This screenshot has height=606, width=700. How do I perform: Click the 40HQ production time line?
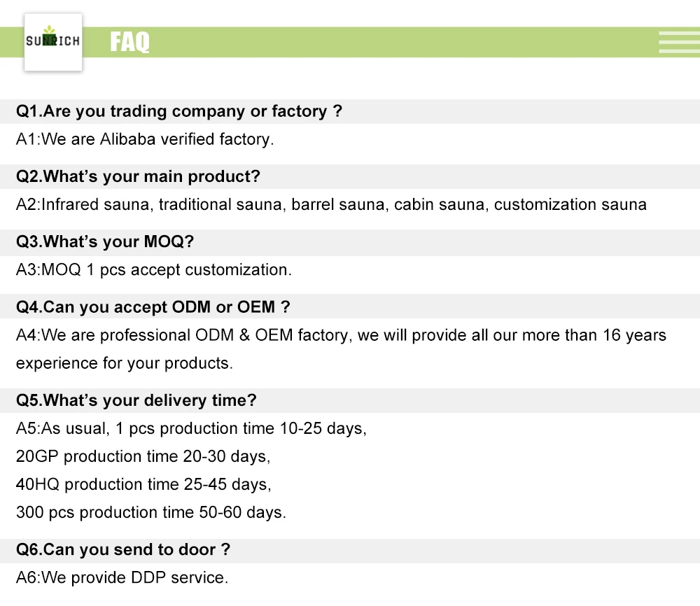(143, 484)
